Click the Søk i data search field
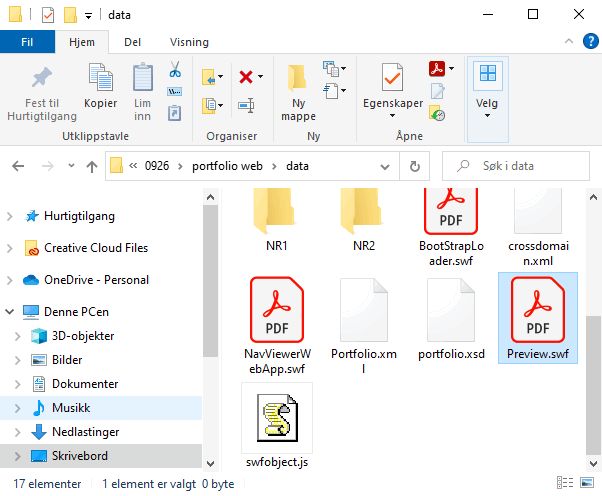This screenshot has width=602, height=496. (516, 166)
